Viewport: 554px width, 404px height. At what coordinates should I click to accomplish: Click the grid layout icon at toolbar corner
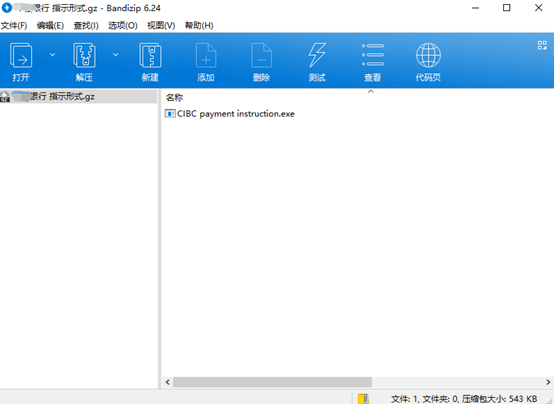tap(542, 45)
